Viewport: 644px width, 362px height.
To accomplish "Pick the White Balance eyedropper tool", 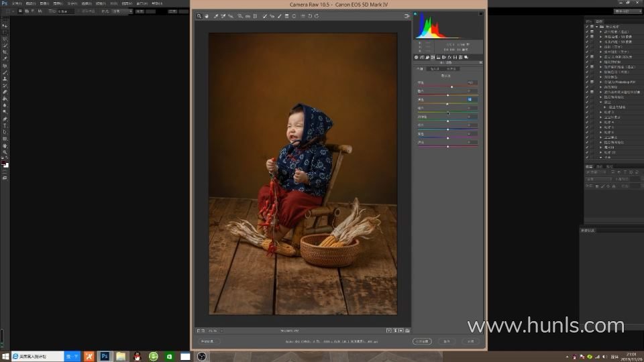I will 216,16.
